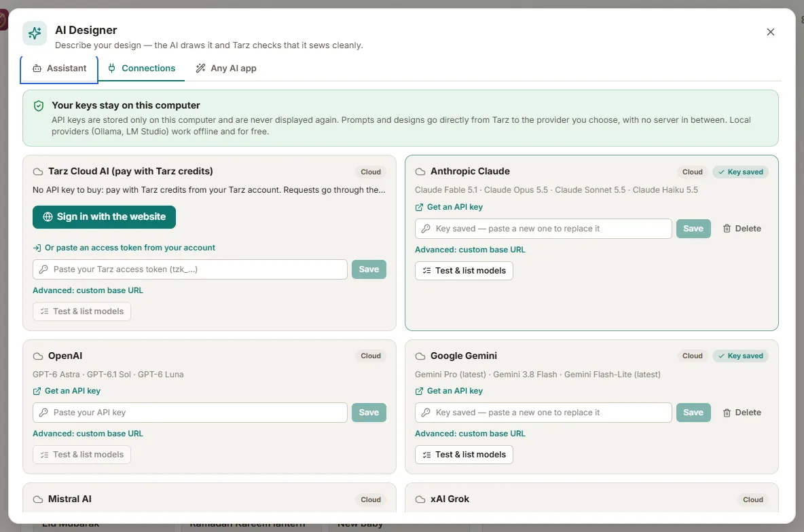
Task: Click the Key saved badge on Anthropic Claude
Action: click(x=740, y=172)
